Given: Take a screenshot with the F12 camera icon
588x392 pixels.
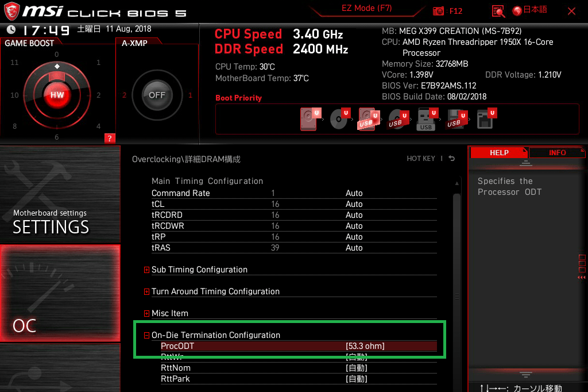Looking at the screenshot, I should point(438,11).
